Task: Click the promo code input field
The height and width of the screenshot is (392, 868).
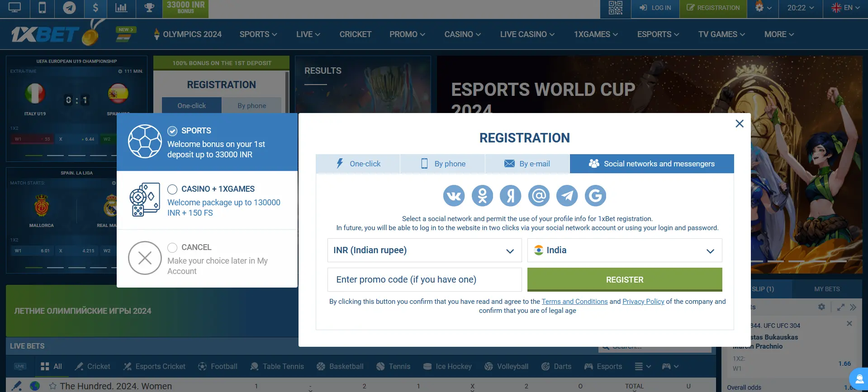Action: coord(424,280)
